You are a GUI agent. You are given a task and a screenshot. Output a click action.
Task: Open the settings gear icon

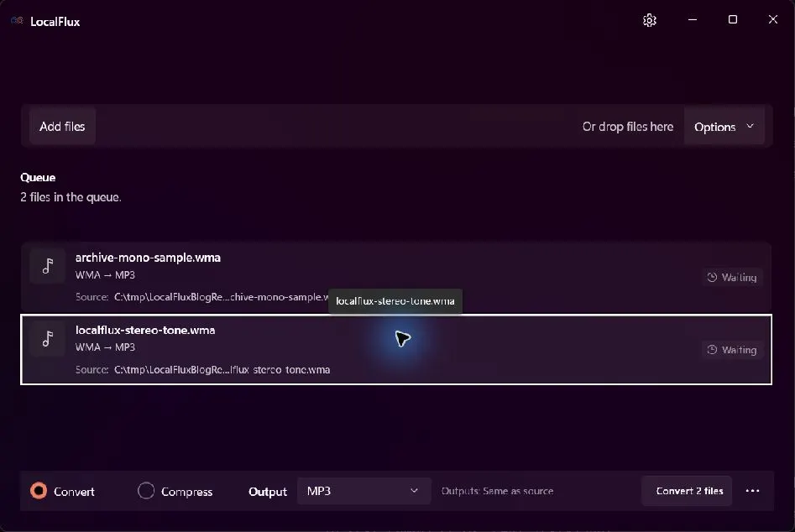coord(650,20)
